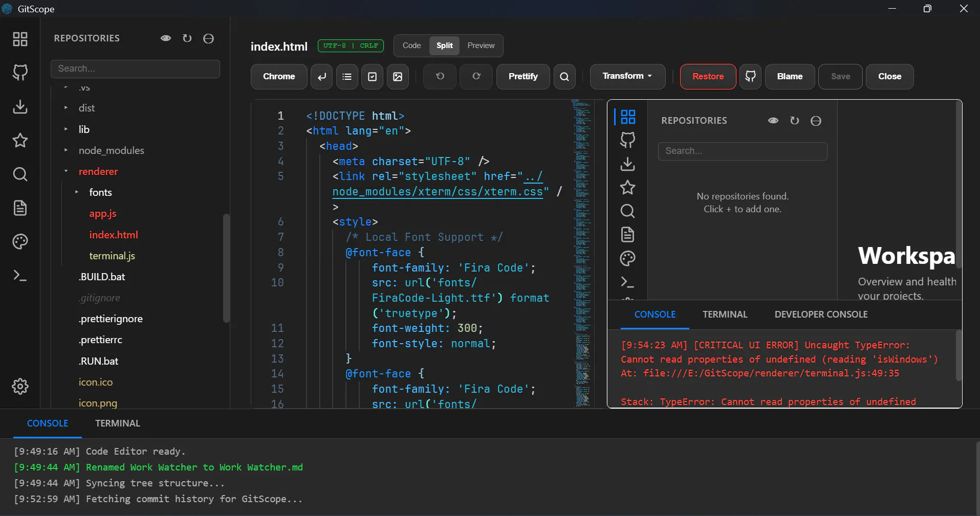The width and height of the screenshot is (980, 516).
Task: Open the GitHub panel in left sidebar
Action: click(20, 73)
